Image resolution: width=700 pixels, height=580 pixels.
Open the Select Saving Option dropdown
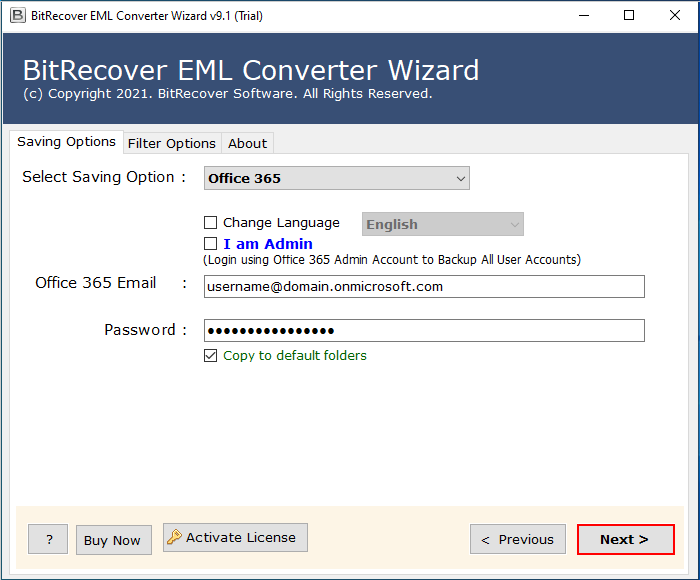[336, 179]
